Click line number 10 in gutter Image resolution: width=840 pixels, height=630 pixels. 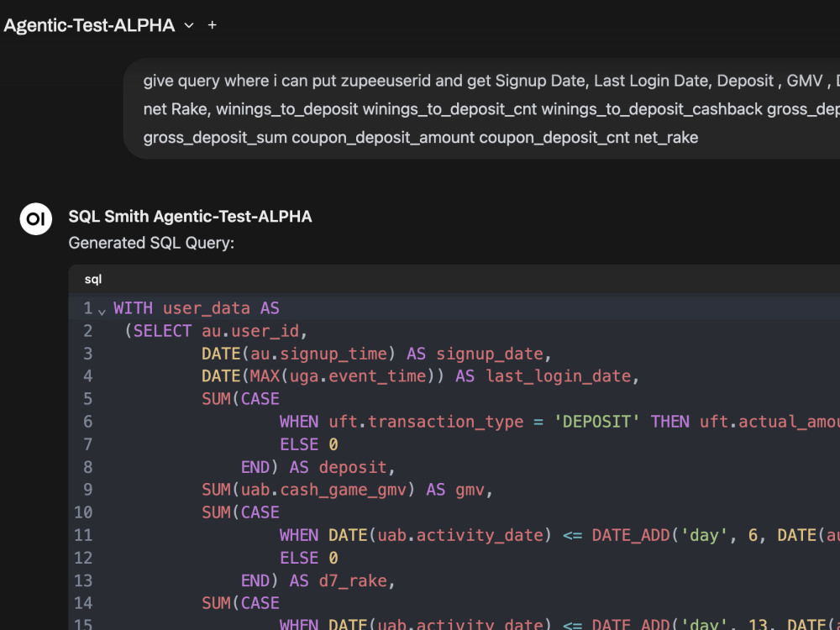(x=83, y=512)
